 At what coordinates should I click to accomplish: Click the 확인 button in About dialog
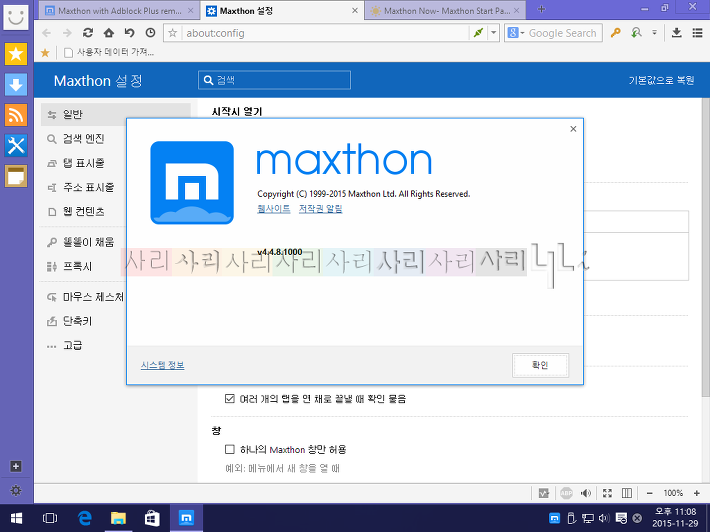[x=540, y=365]
